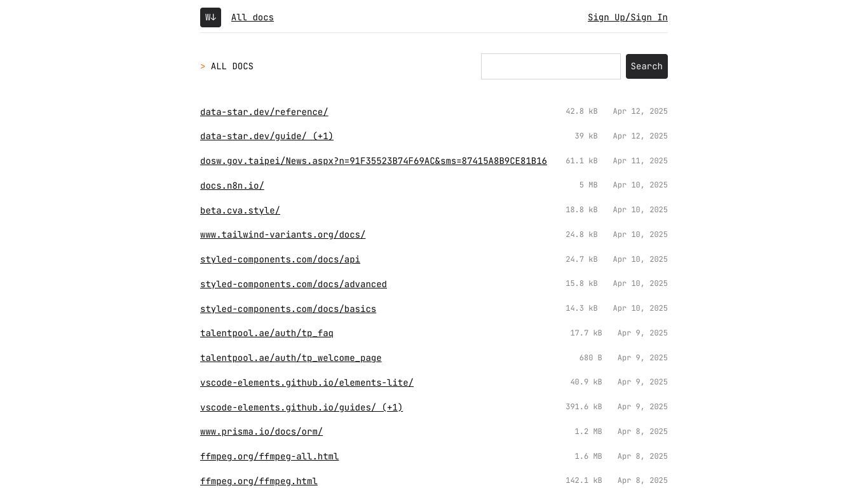Click the Search button
This screenshot has width=868, height=488.
point(647,67)
